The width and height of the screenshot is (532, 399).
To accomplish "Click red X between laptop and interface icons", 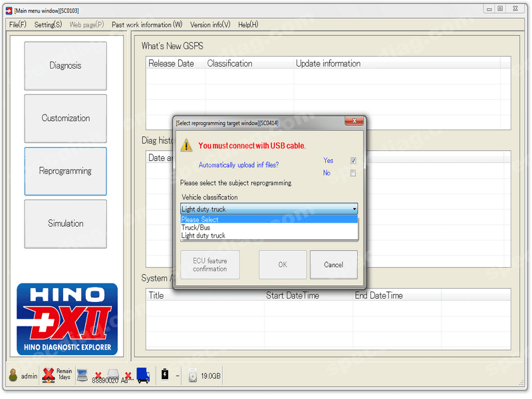I will (x=98, y=375).
